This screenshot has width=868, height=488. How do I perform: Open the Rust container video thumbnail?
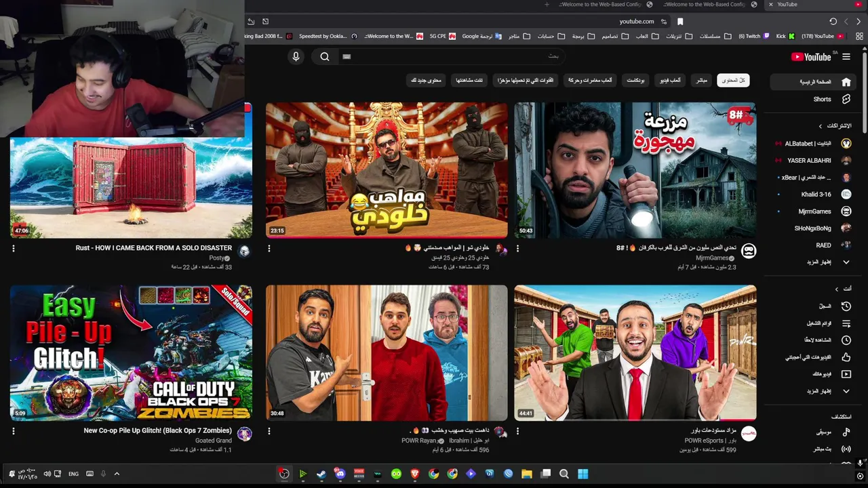[x=131, y=187]
